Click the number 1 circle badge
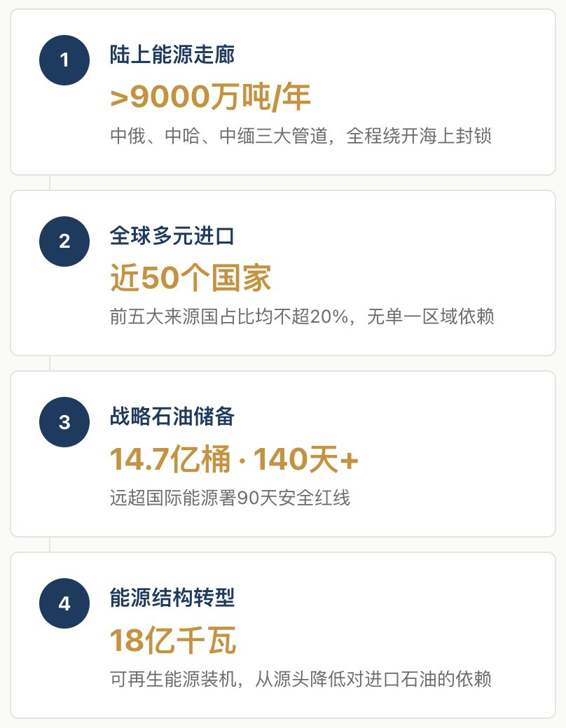 [64, 60]
